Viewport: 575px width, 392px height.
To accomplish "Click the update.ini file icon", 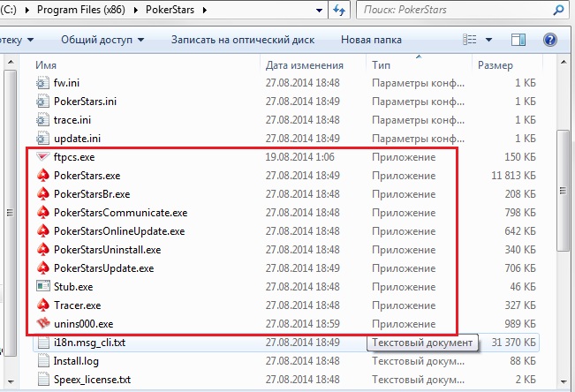I will tap(42, 139).
